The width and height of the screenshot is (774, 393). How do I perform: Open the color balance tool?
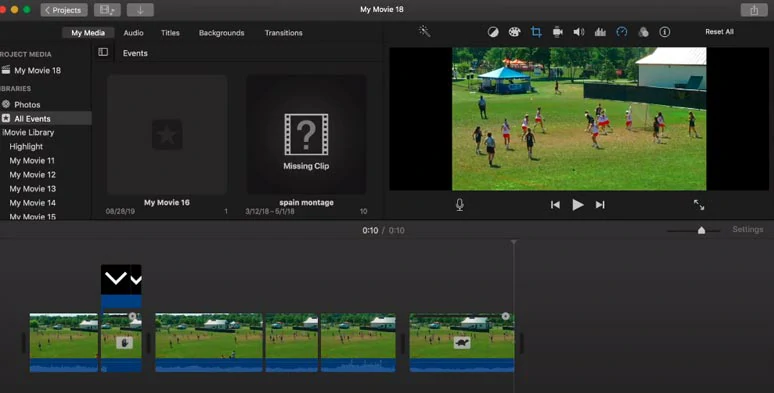click(x=493, y=32)
